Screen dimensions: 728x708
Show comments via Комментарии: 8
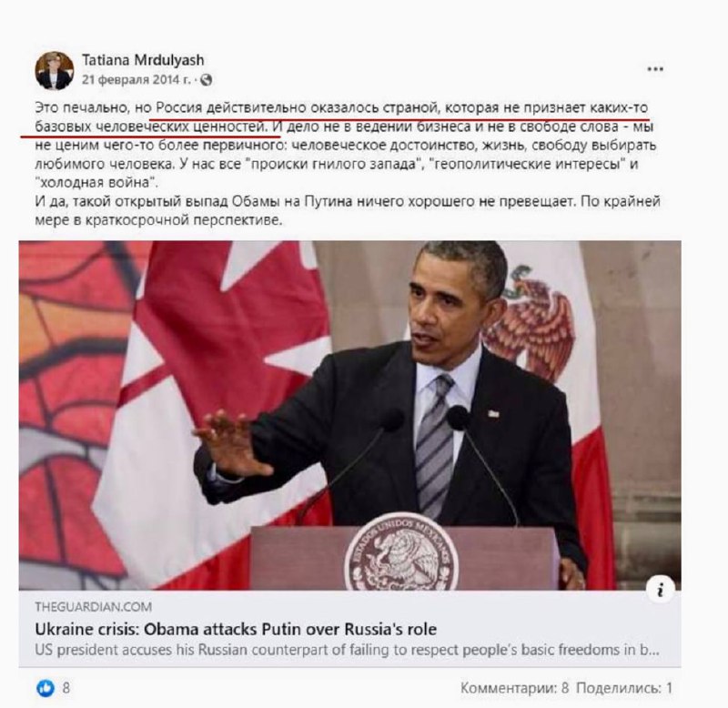tap(514, 688)
